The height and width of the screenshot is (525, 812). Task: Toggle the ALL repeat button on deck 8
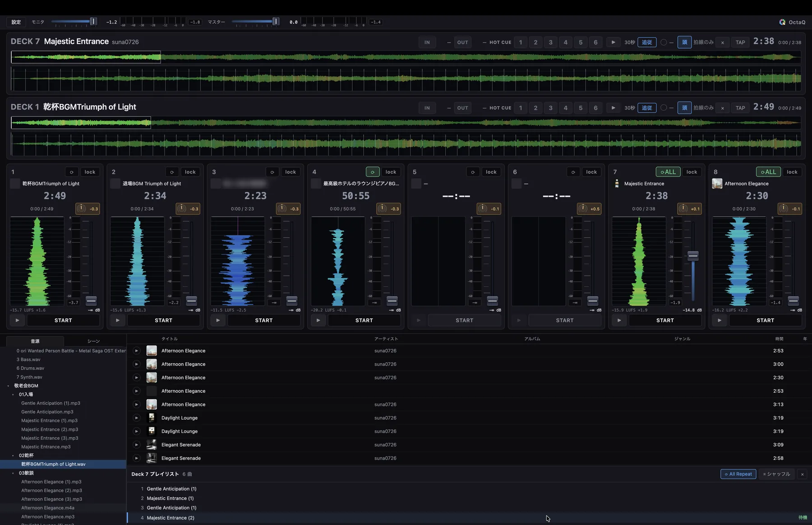point(768,172)
